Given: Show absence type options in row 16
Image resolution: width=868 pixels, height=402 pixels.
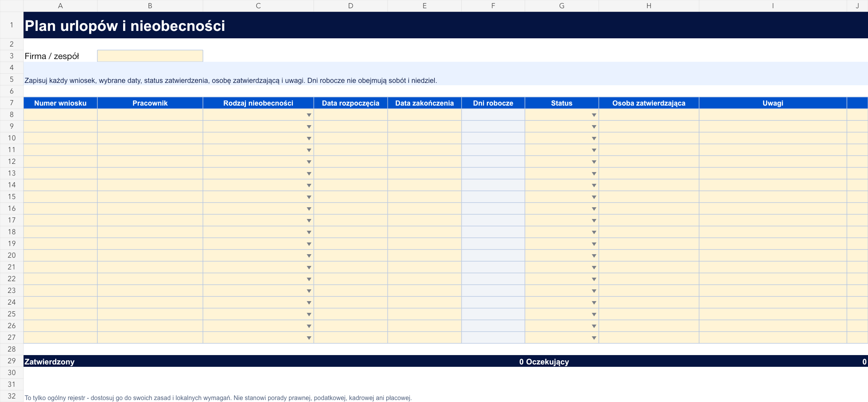Looking at the screenshot, I should coord(309,209).
